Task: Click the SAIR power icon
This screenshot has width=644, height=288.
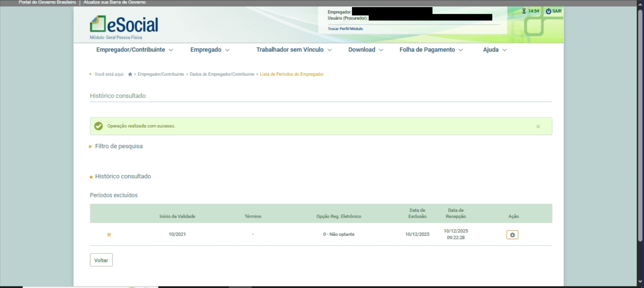Action: click(x=548, y=11)
